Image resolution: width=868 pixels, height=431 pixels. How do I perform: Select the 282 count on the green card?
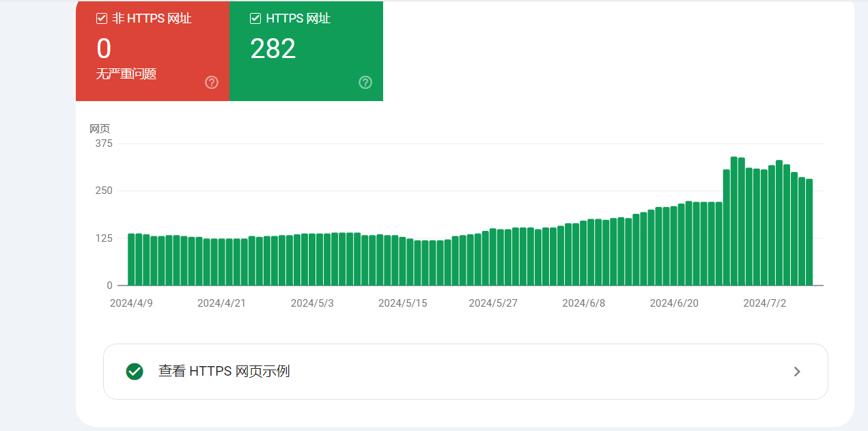(x=272, y=49)
